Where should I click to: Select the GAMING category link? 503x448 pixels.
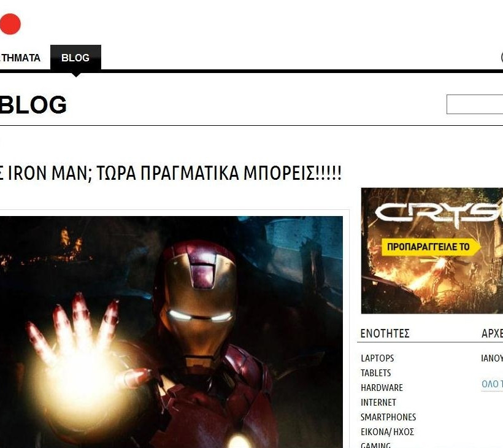[x=375, y=445]
